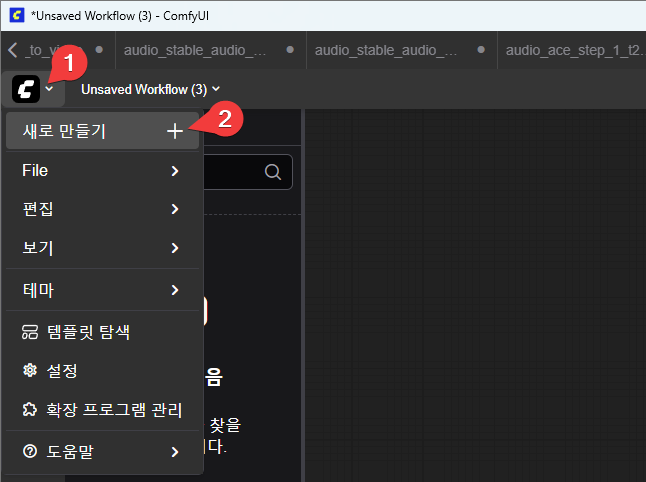The height and width of the screenshot is (482, 646).
Task: Click the ComfyUI logo menu button
Action: tap(27, 89)
